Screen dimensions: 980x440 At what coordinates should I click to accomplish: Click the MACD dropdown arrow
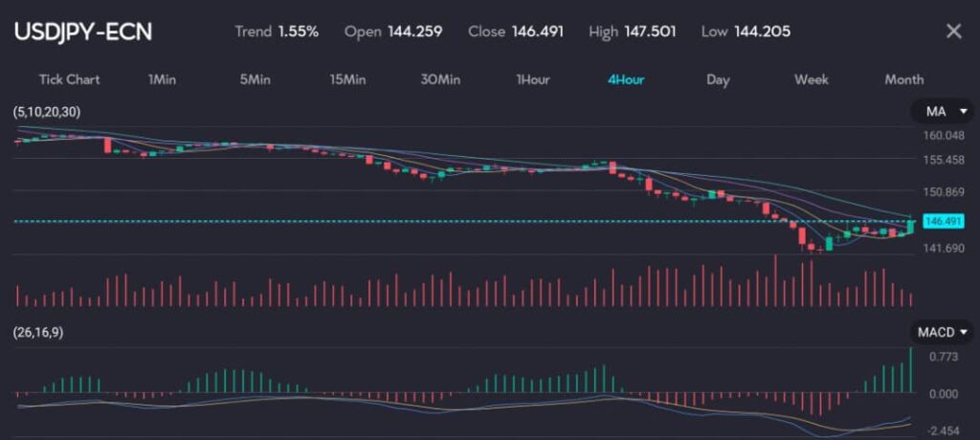pyautogui.click(x=964, y=333)
